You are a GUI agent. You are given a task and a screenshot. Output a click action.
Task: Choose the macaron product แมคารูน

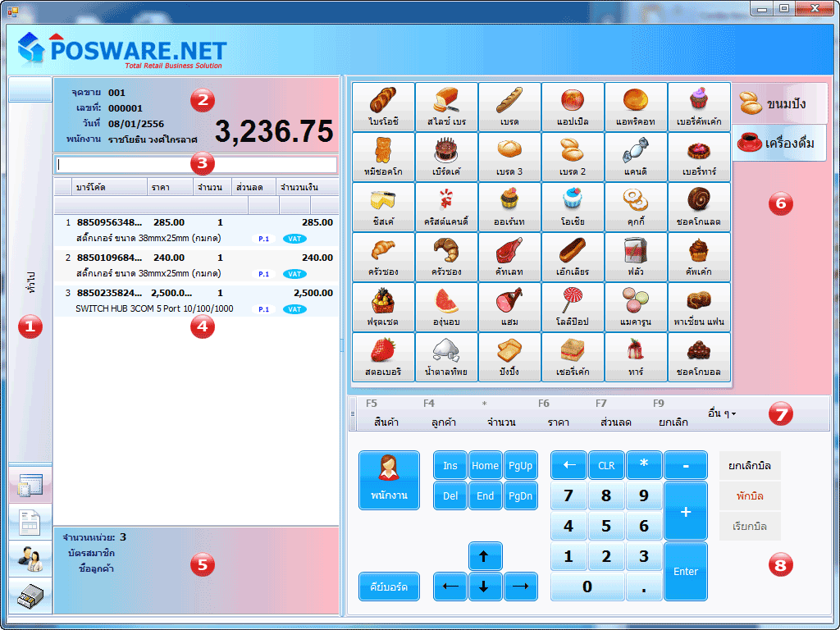pyautogui.click(x=636, y=307)
